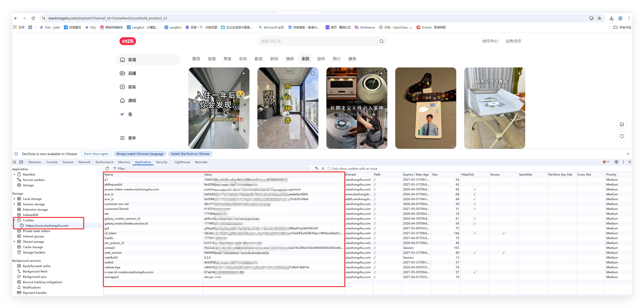The image size is (644, 308).
Task: Click the Don't show again button
Action: click(96, 154)
